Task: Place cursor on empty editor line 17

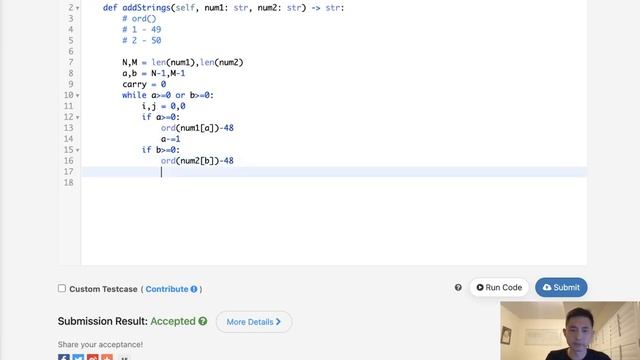Action: point(334,172)
